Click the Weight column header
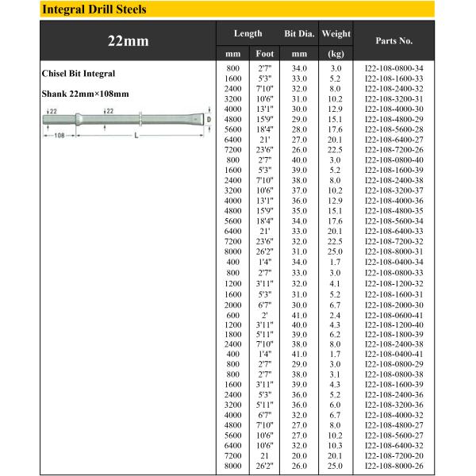This screenshot has width=476, height=476. [336, 34]
